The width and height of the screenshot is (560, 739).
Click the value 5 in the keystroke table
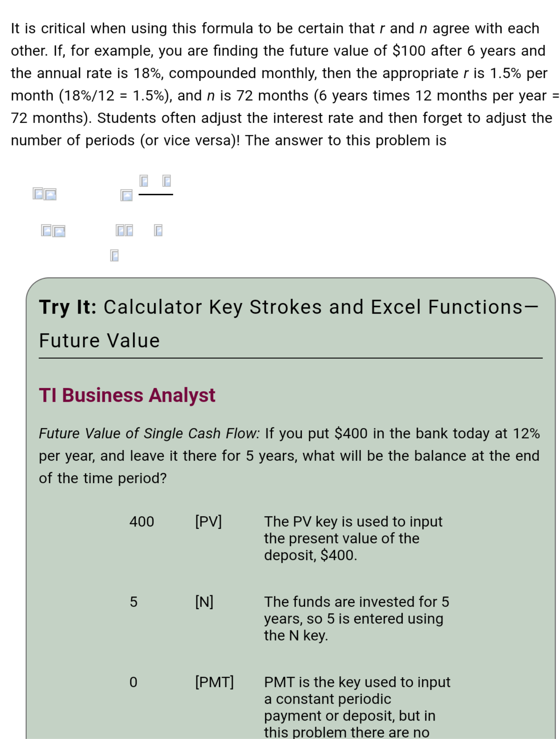pyautogui.click(x=134, y=602)
